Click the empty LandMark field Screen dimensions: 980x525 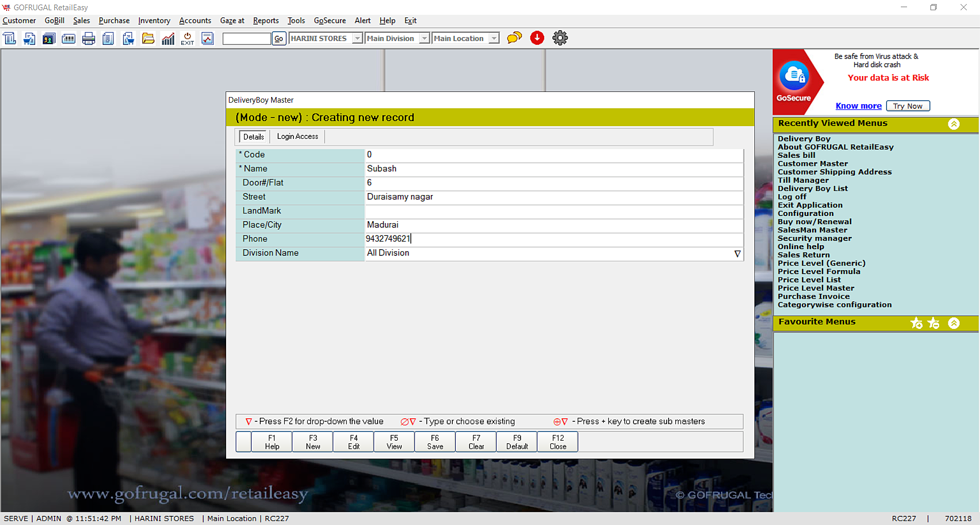tap(554, 211)
